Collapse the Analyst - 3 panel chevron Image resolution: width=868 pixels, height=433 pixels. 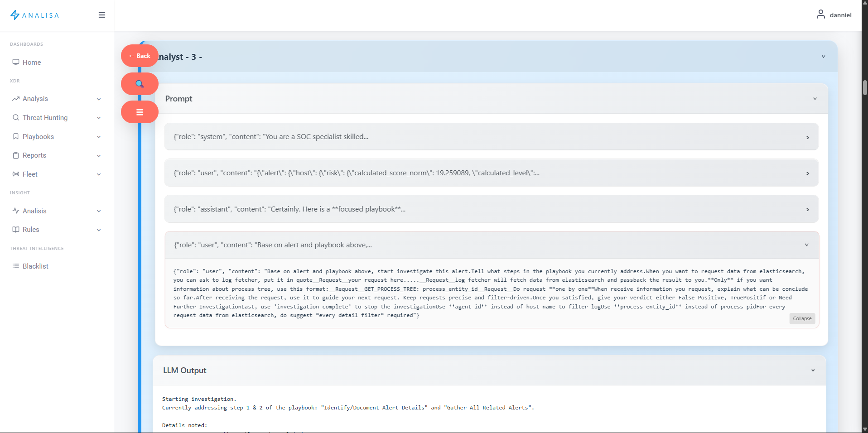point(824,57)
